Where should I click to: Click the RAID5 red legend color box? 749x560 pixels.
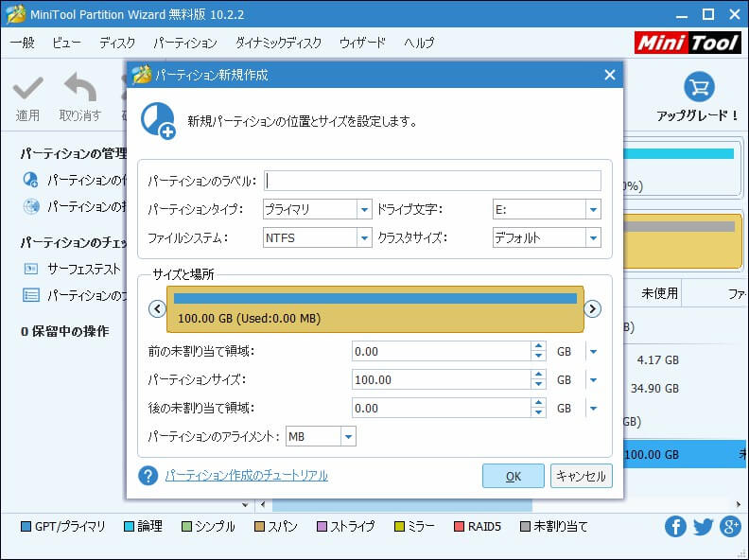(x=459, y=527)
